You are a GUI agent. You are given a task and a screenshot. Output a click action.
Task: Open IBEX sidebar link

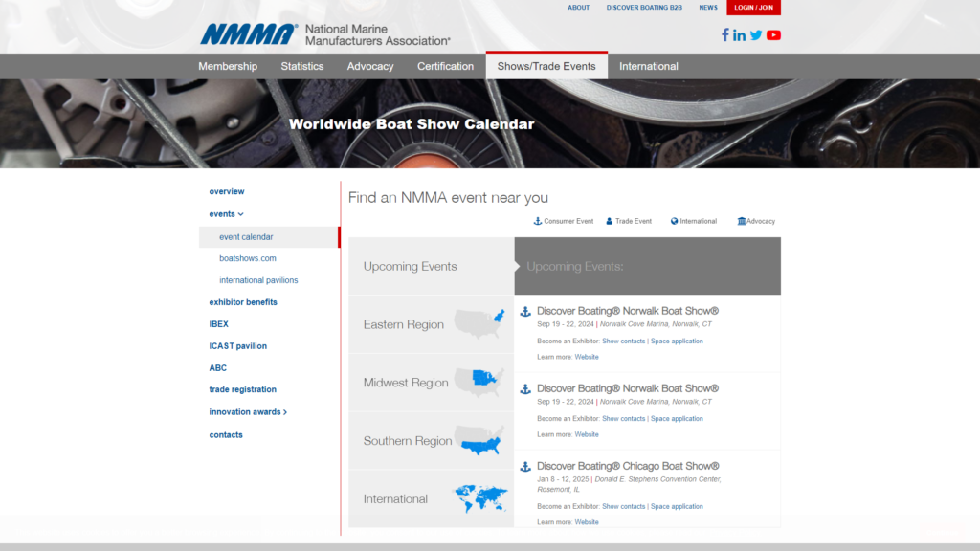218,324
